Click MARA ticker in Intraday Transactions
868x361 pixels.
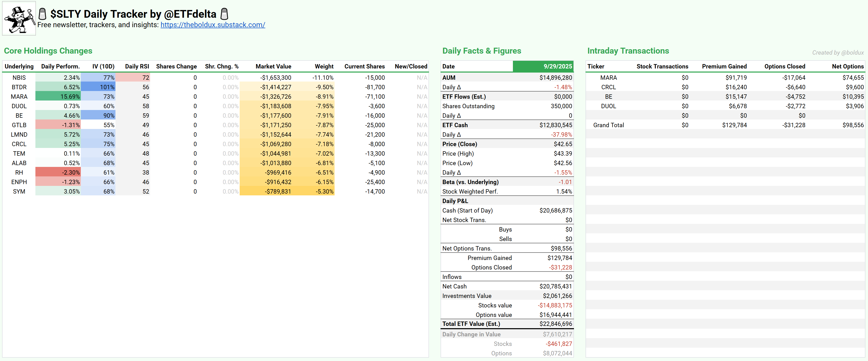tap(608, 78)
